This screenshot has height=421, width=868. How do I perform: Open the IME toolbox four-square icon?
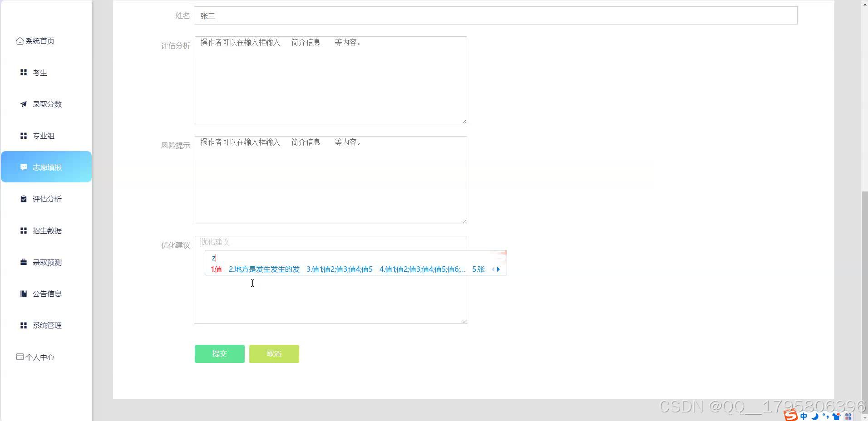(848, 416)
